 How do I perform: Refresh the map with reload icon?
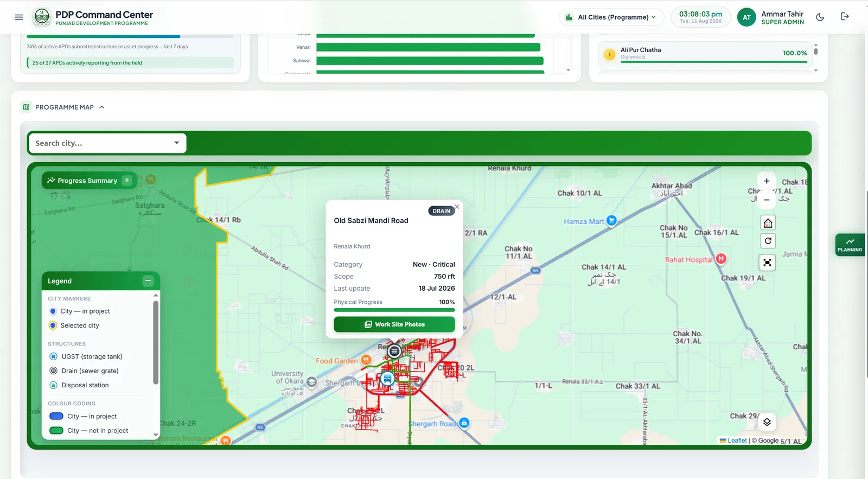click(768, 241)
